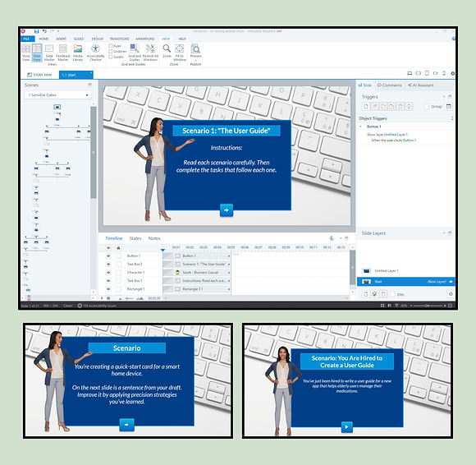Open the variables manager icon in Triggers
This screenshot has height=465, width=476.
(x=449, y=106)
